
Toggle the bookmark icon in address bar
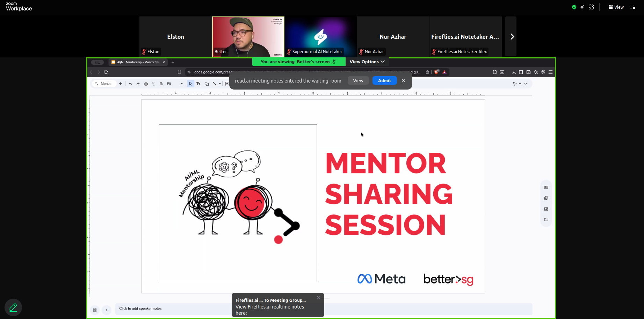(179, 72)
